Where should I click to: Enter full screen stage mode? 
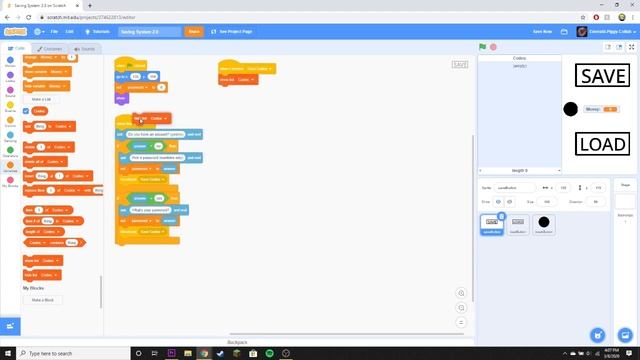631,47
